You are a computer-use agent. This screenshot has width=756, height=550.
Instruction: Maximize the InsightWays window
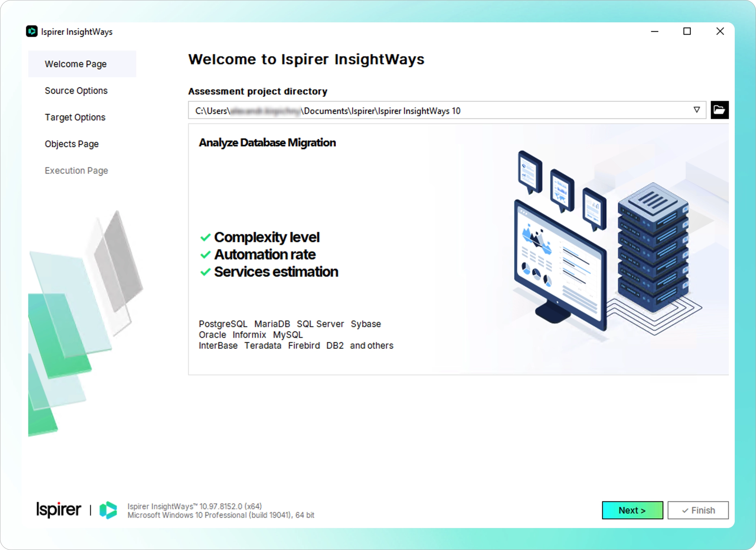687,31
